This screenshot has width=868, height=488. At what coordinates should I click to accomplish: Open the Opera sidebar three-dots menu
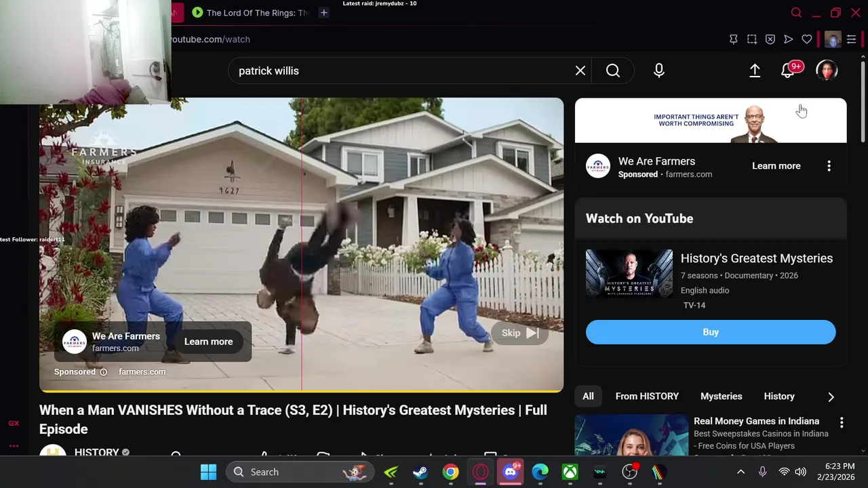(14, 446)
